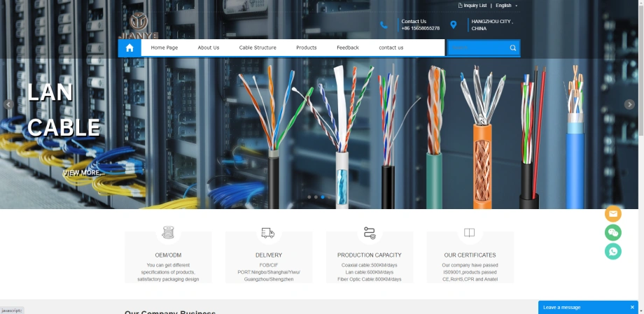Open the green WeChat floating icon
This screenshot has height=314, width=644.
(x=612, y=233)
